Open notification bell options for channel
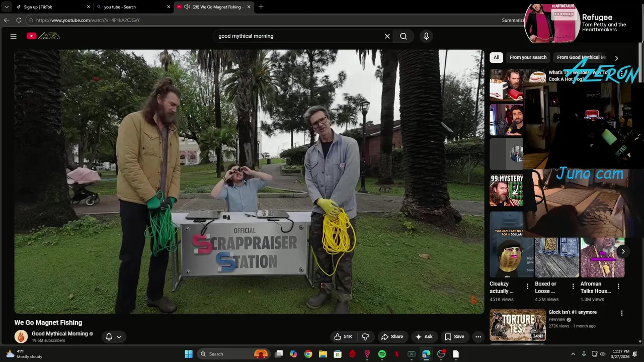Image resolution: width=644 pixels, height=362 pixels. 113,337
